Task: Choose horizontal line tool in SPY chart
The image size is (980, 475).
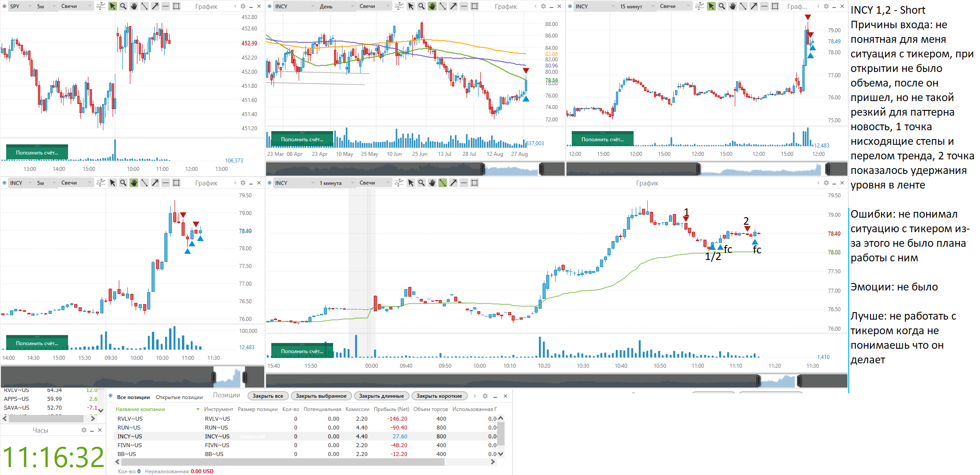Action: pyautogui.click(x=166, y=6)
